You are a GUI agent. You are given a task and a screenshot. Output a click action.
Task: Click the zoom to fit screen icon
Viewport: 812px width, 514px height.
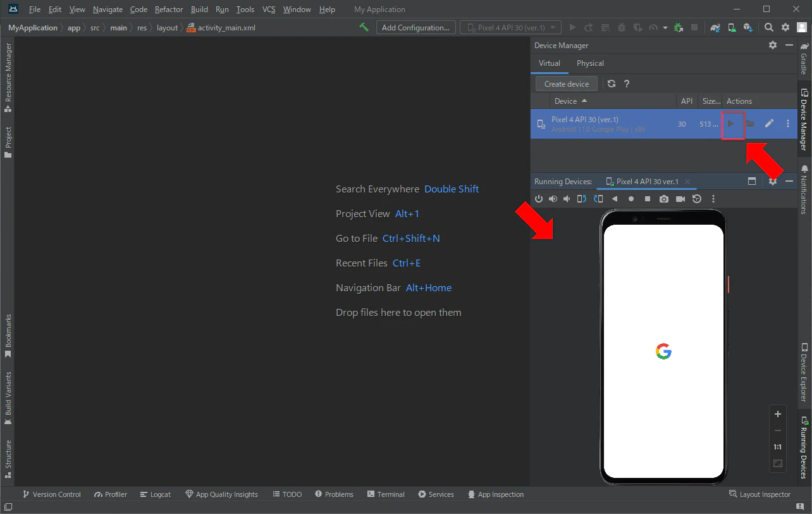778,463
